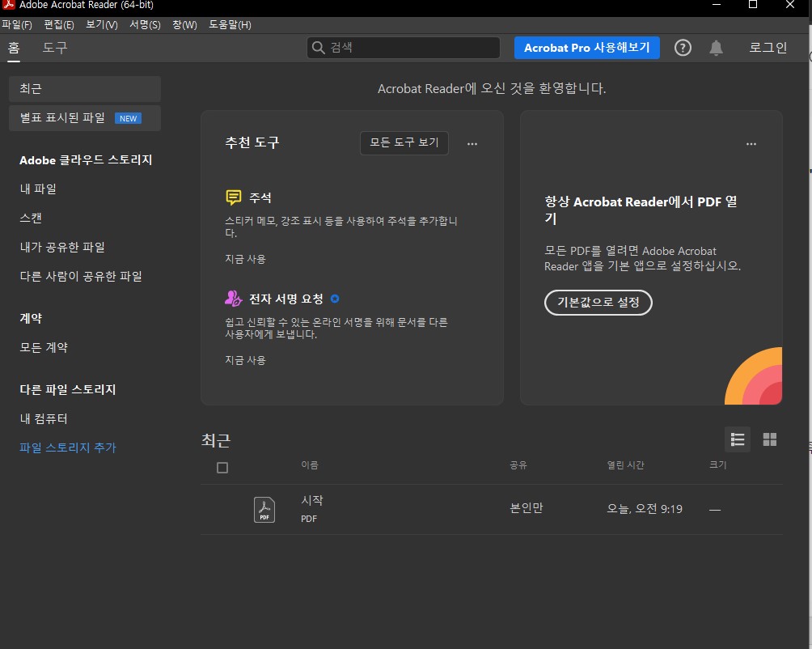Click the 이름 column header
Viewport: 812px width, 649px height.
[310, 465]
